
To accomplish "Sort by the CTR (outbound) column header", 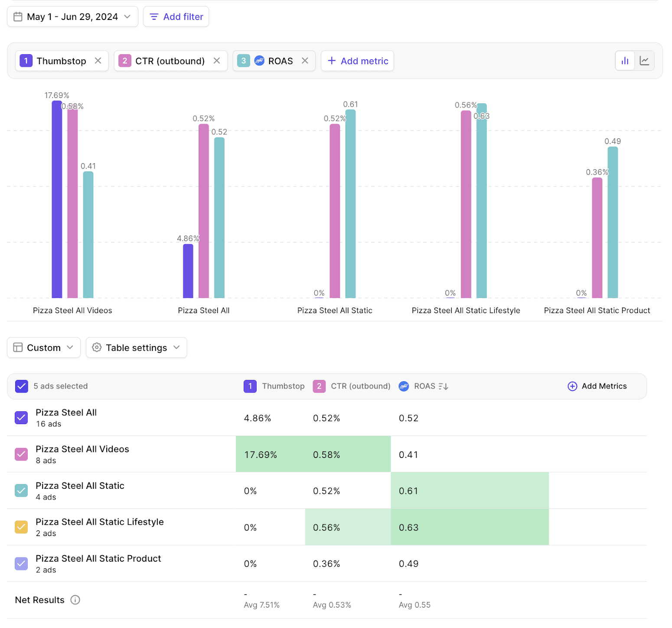I will 361,386.
